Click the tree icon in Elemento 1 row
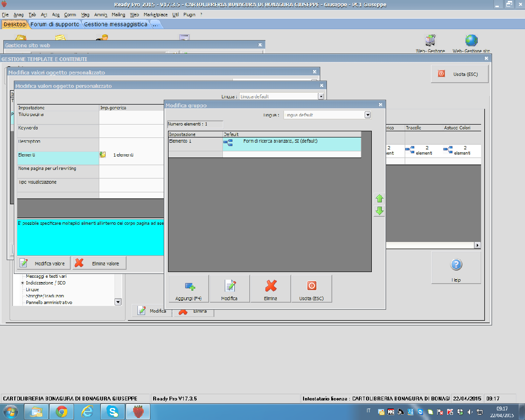525x420 pixels. pos(228,143)
